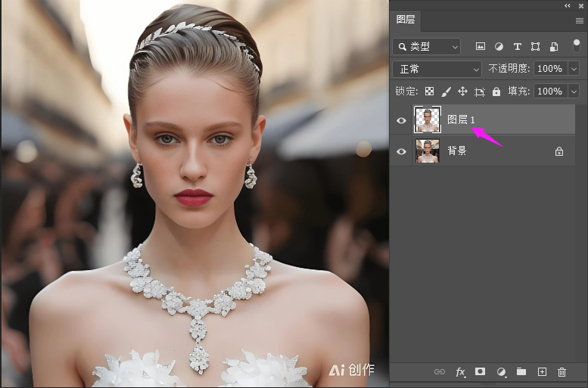Add a layer mask
Viewport: 588px width, 388px height.
(x=480, y=371)
